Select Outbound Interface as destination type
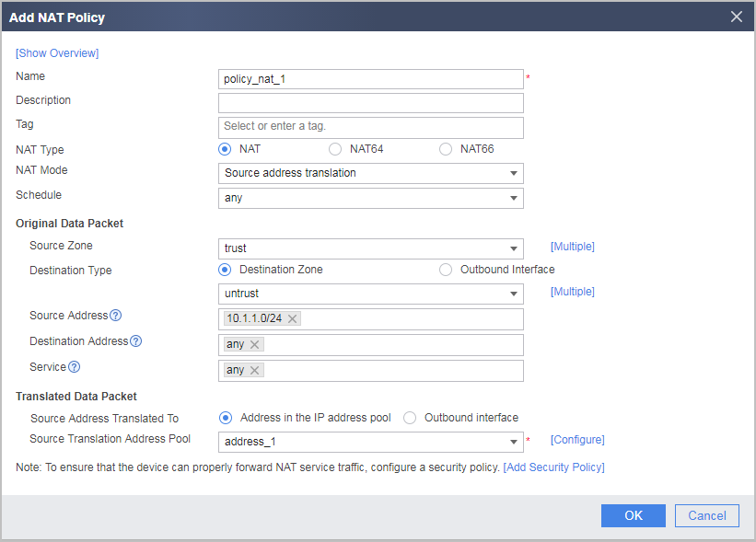This screenshot has width=756, height=542. click(446, 270)
